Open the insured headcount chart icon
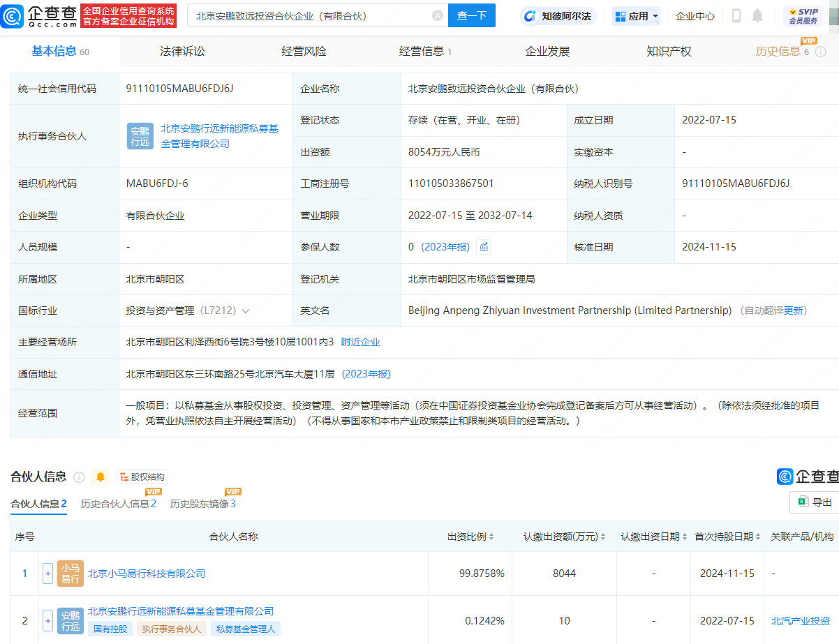Image resolution: width=839 pixels, height=644 pixels. tap(484, 247)
